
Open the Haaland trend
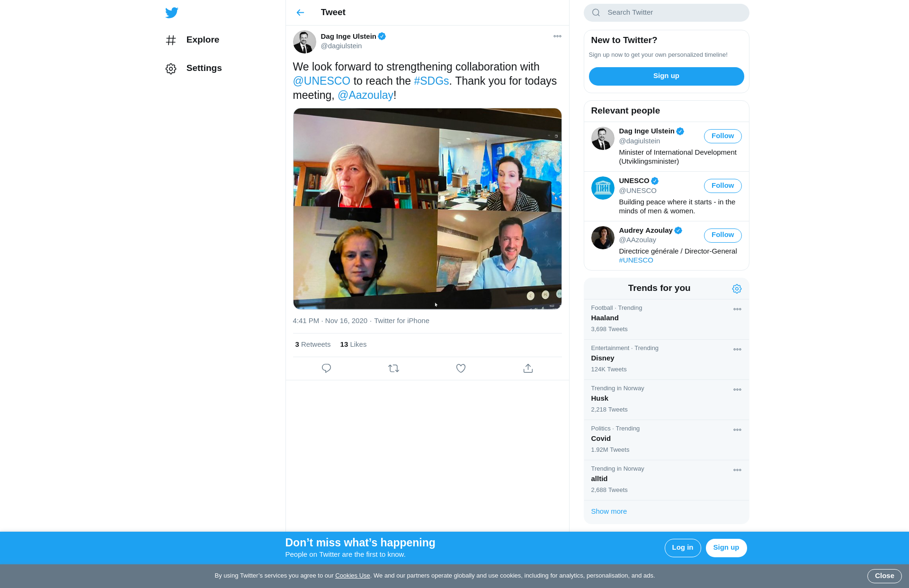pyautogui.click(x=666, y=319)
